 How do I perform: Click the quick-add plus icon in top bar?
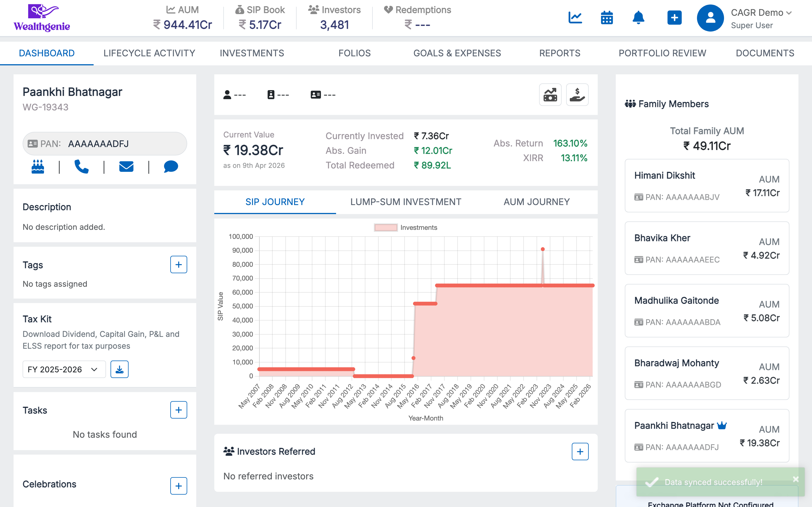pos(674,18)
